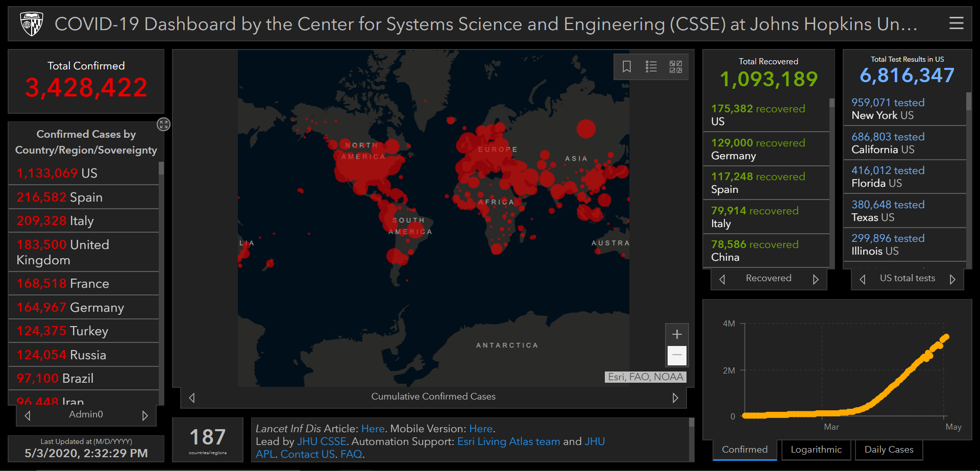Select the Confirmed chart tab
The width and height of the screenshot is (980, 471).
[745, 450]
